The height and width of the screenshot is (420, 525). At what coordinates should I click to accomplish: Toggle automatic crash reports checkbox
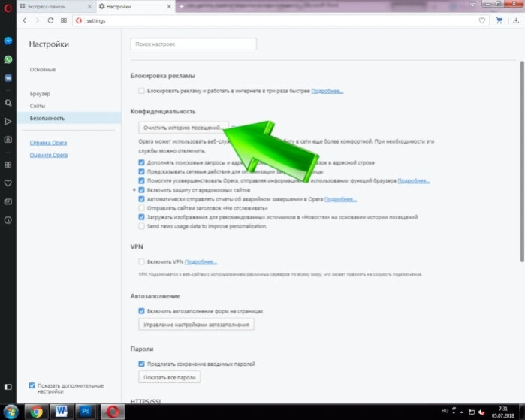click(x=142, y=199)
